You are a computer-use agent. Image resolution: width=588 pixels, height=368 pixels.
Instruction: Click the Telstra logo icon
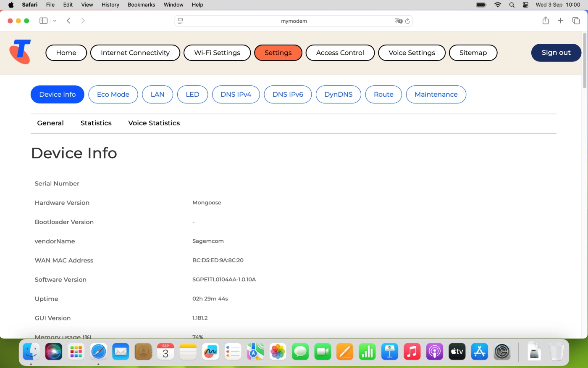(20, 52)
